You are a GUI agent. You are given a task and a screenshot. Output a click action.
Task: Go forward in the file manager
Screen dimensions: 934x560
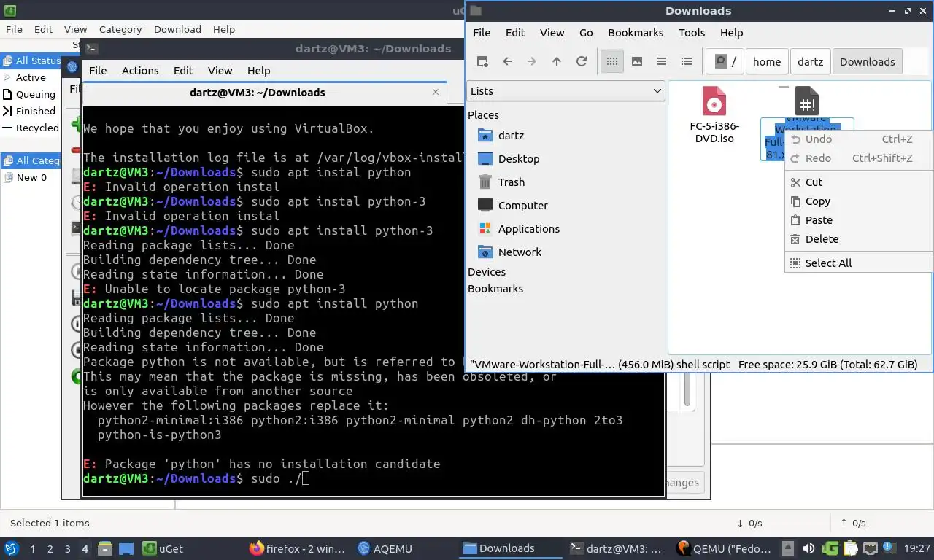click(532, 61)
